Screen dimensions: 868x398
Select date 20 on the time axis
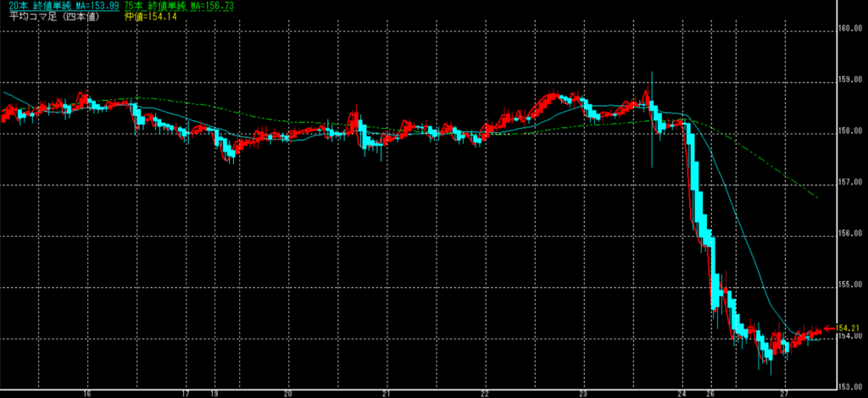(x=288, y=393)
